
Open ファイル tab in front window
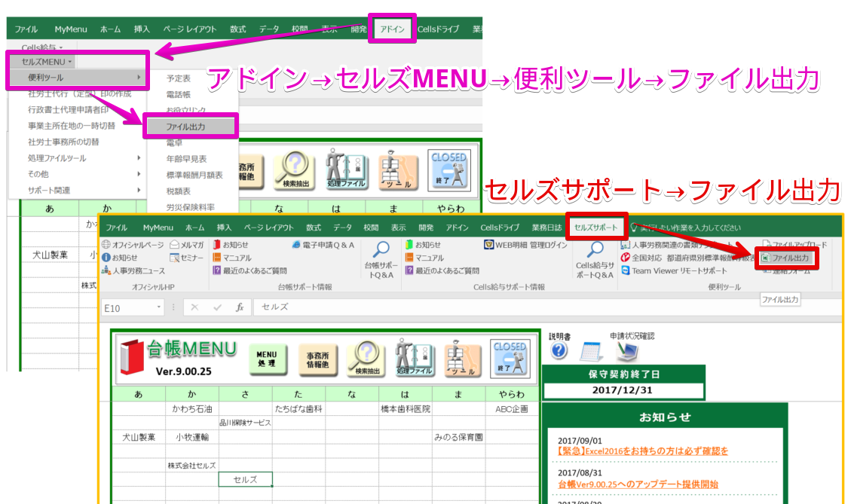coord(116,228)
